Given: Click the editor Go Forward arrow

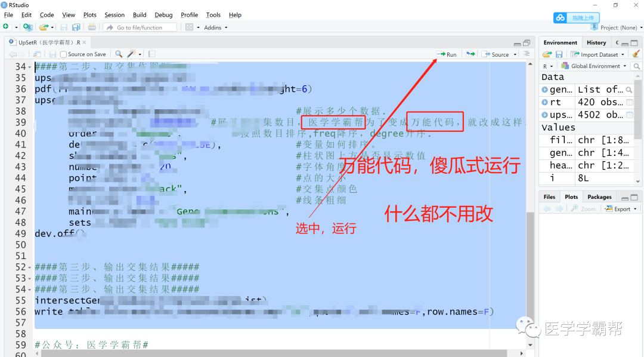Looking at the screenshot, I should click(x=21, y=54).
